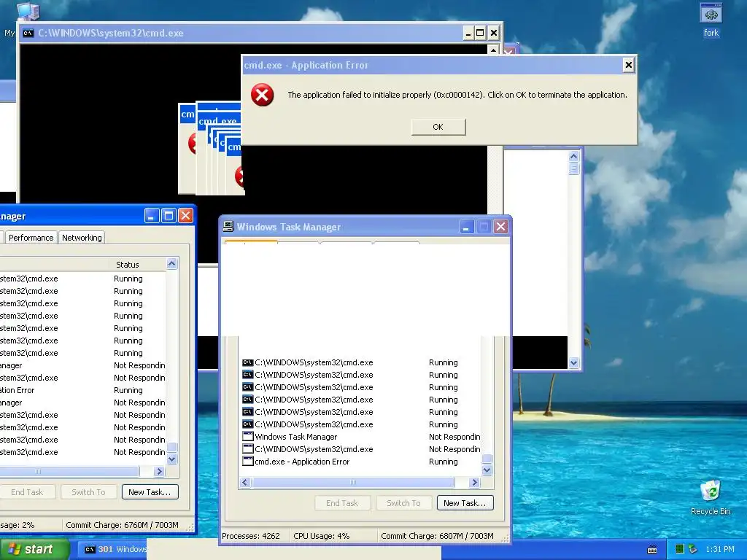
Task: Click the horizontal scroll right arrow in right Task Manager
Action: [x=474, y=483]
